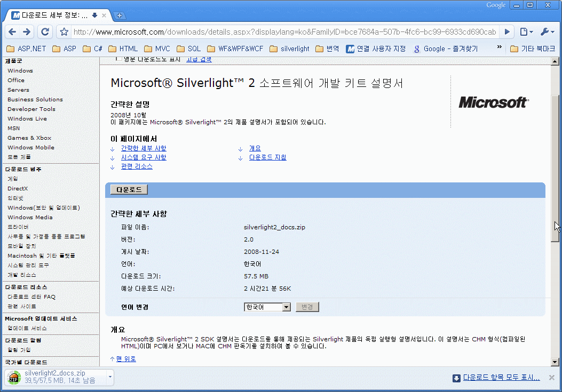The height and width of the screenshot is (392, 562).
Task: Jump to 간략한 세부 사항 section
Action: click(144, 148)
